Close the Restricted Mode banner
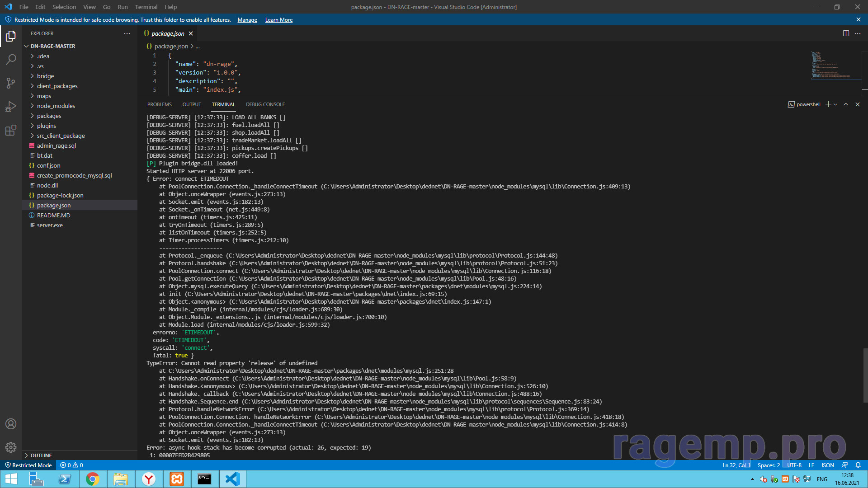 pyautogui.click(x=859, y=19)
